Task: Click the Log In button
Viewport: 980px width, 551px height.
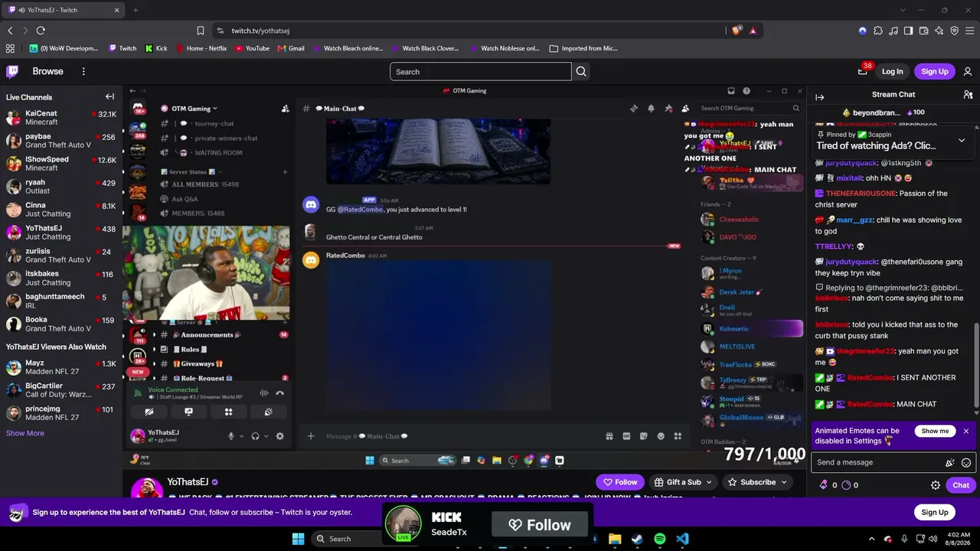Action: click(x=892, y=71)
